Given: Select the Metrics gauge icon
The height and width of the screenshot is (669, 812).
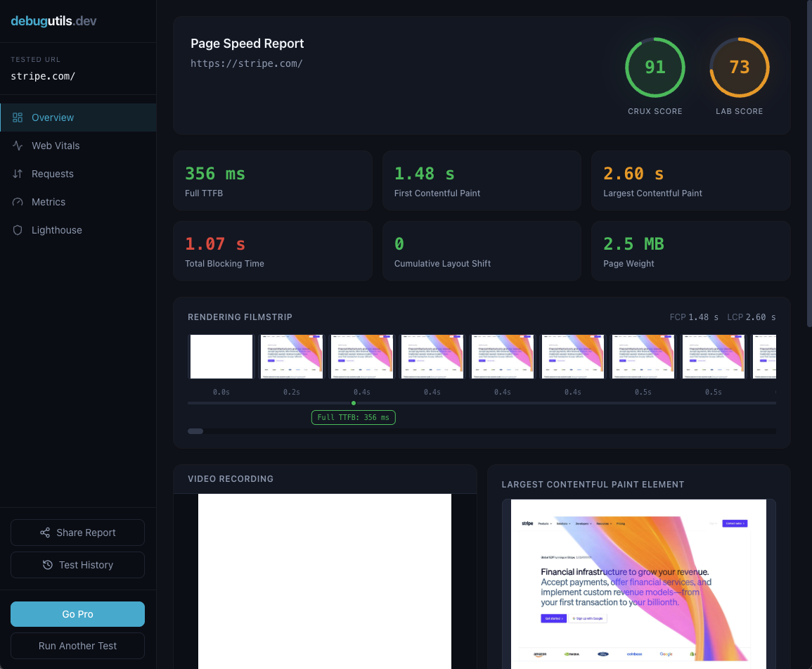Looking at the screenshot, I should (19, 202).
